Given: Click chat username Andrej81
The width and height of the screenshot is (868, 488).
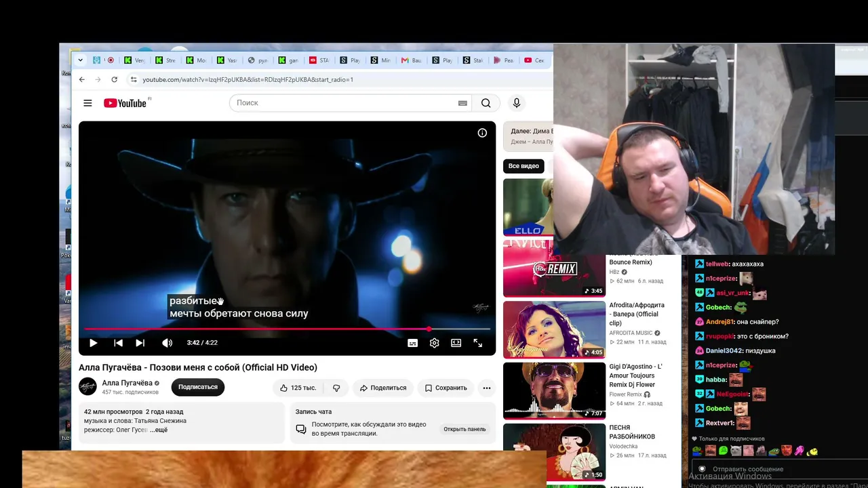Looking at the screenshot, I should [719, 322].
